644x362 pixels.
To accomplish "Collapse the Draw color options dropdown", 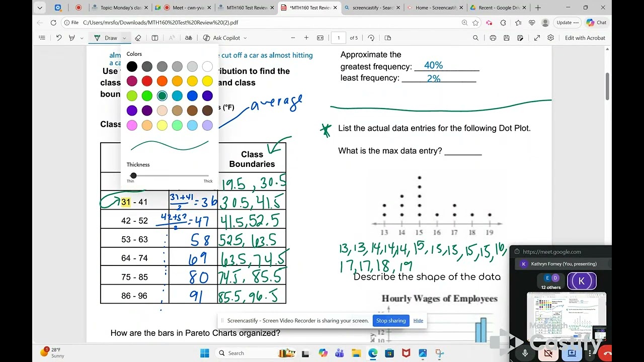I will coord(124,38).
